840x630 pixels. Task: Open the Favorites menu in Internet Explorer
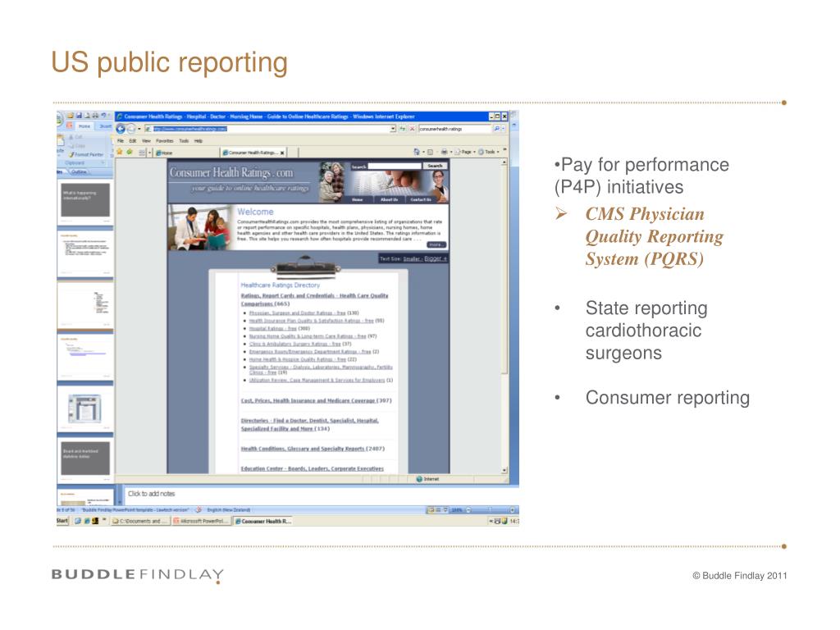point(164,141)
